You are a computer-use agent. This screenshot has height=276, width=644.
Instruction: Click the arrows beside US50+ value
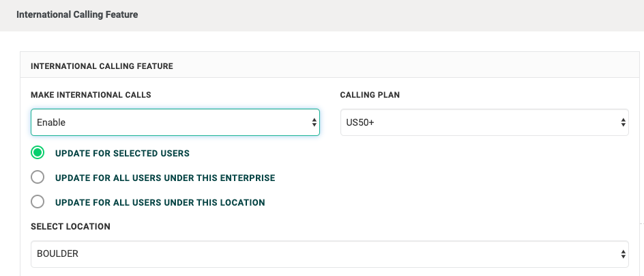[623, 122]
